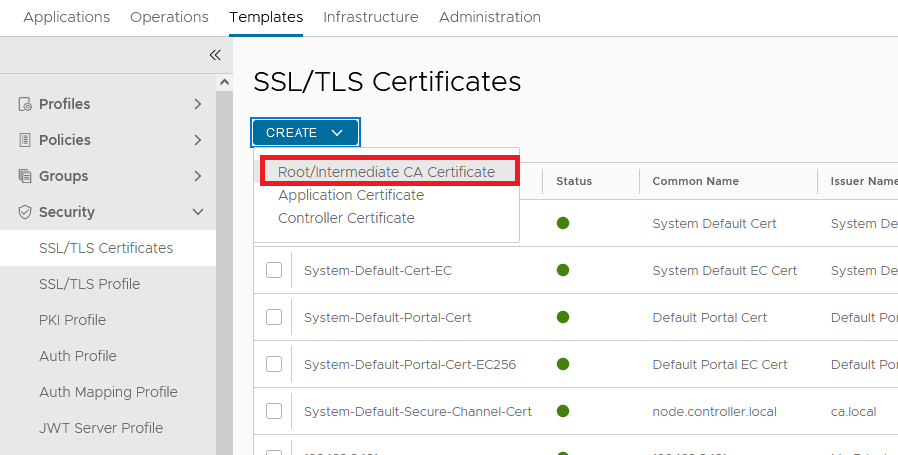Click green status dot for System-Default-Cert-EC

point(563,270)
